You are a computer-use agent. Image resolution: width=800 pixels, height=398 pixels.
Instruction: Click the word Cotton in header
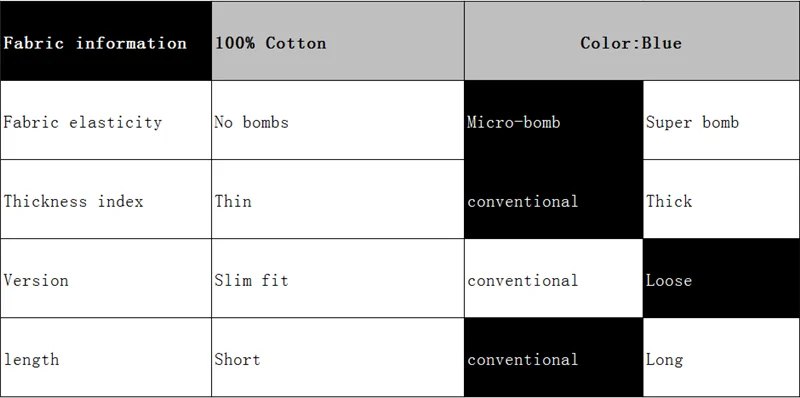click(x=295, y=43)
